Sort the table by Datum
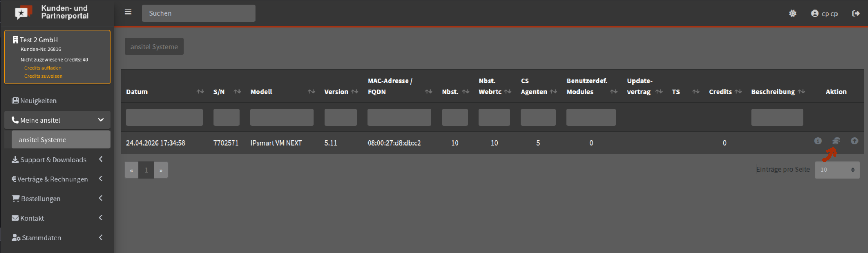The height and width of the screenshot is (253, 868). point(200,91)
